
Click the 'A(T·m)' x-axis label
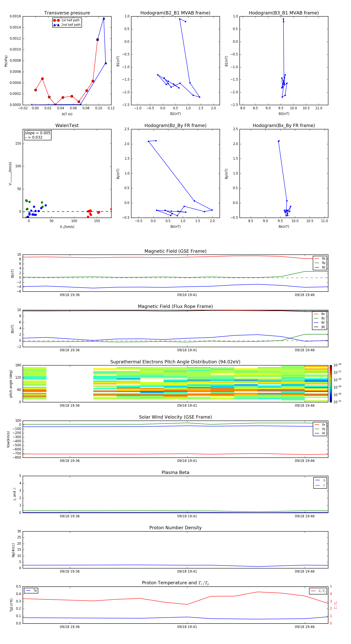coord(67,114)
